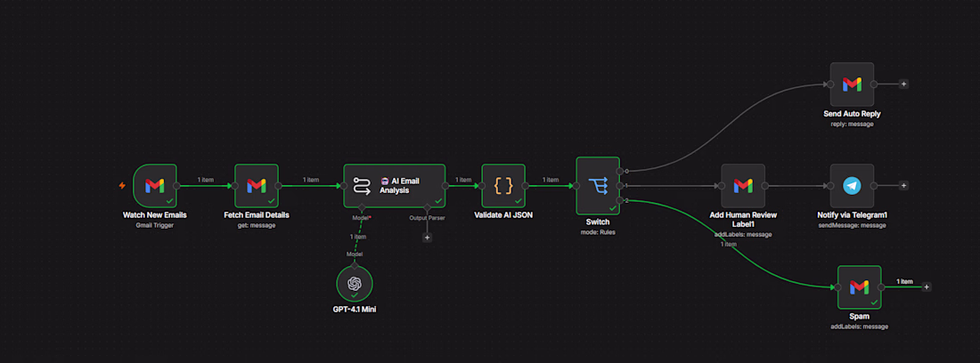
Task: Select the GPT-4.1 Mini model node
Action: coord(355,283)
